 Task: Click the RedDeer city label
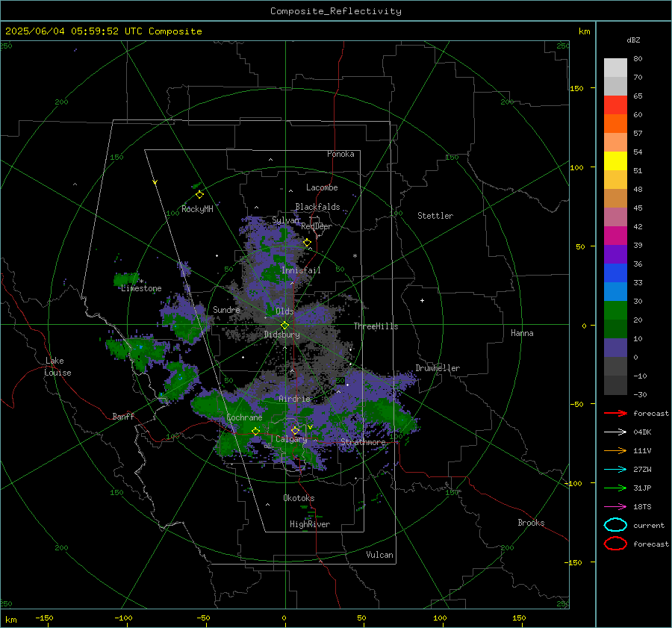(317, 226)
